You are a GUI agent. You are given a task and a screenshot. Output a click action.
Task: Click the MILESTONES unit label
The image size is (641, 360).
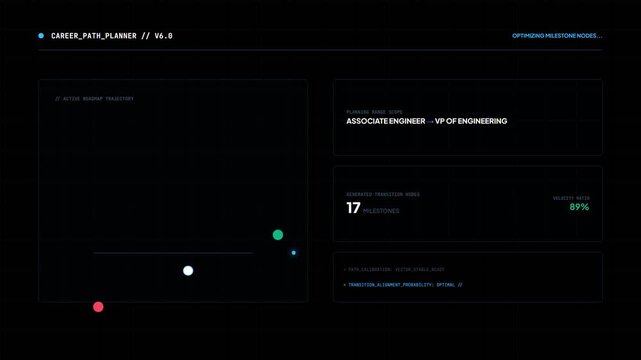pos(381,211)
